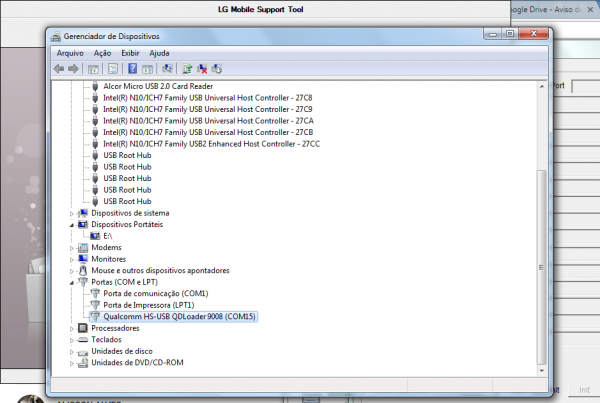Expand the Modems category
Viewport: 600px width, 403px height.
click(x=72, y=247)
